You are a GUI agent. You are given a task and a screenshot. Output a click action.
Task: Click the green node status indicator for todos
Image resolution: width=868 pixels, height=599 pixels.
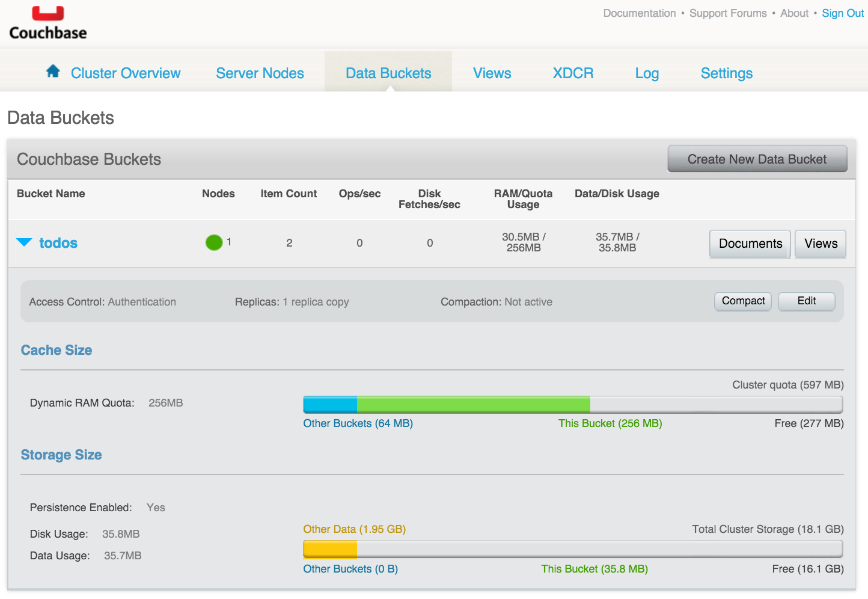[214, 242]
